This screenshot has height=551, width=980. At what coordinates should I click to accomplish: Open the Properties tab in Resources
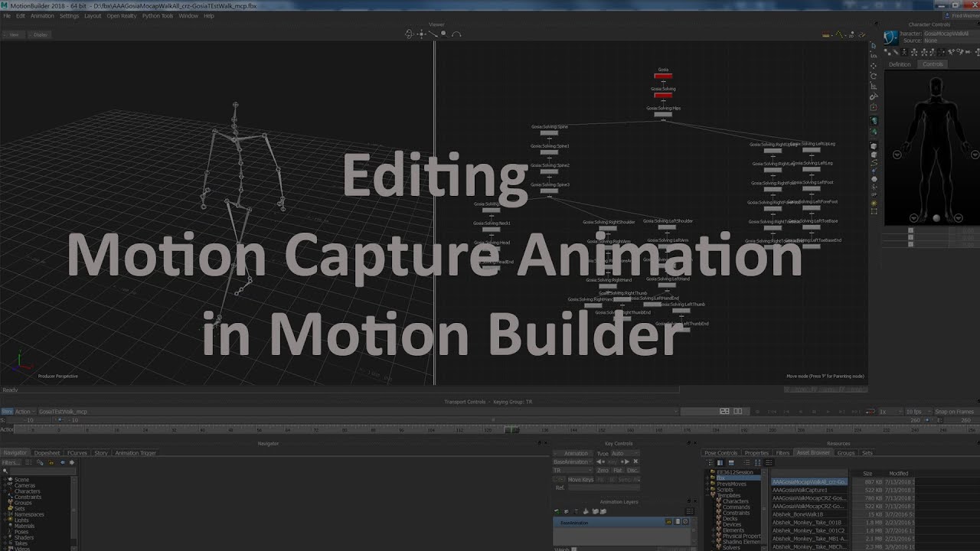point(756,453)
